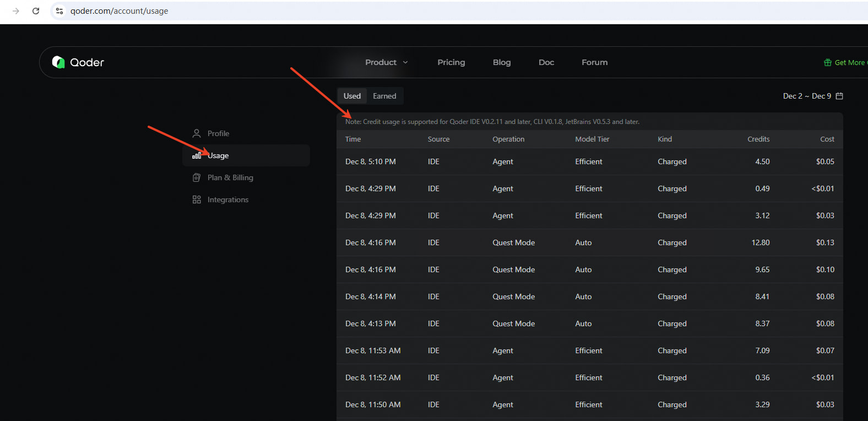
Task: Click the Qoder brand name
Action: click(87, 62)
